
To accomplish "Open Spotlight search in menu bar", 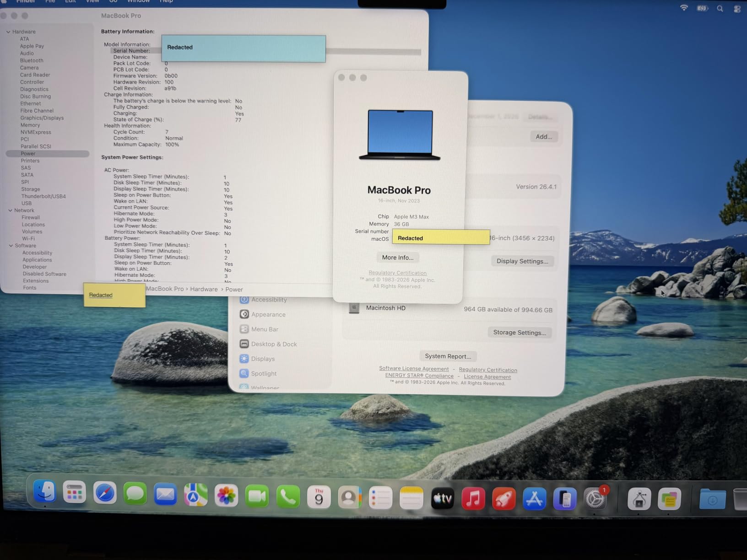I will tap(720, 9).
